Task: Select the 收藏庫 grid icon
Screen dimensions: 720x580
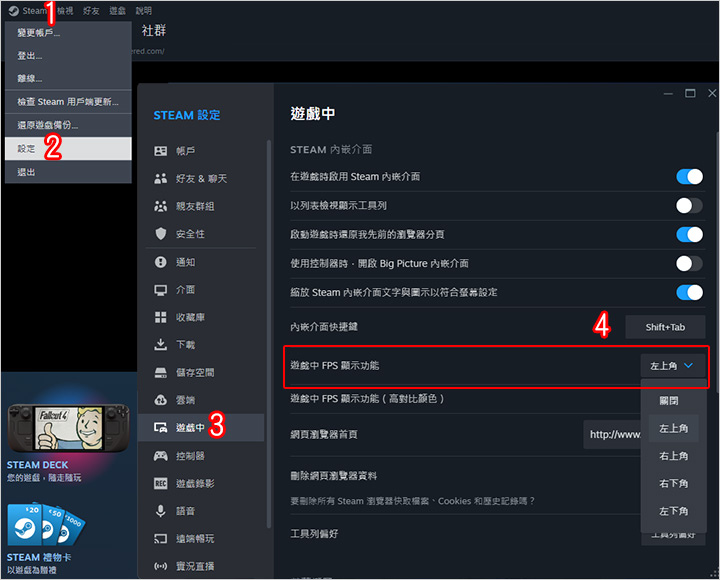Action: click(x=161, y=317)
